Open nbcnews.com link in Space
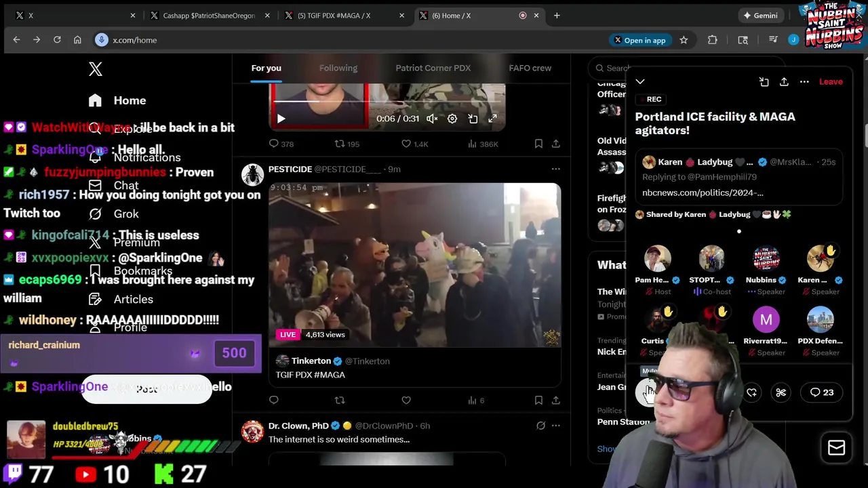Viewport: 868px width, 488px height. (x=703, y=192)
